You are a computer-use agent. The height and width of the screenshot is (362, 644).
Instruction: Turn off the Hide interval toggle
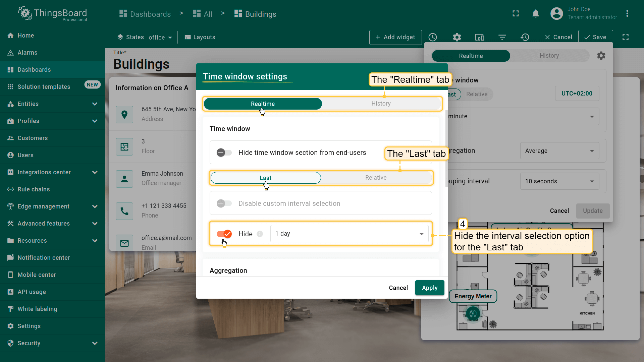point(224,234)
